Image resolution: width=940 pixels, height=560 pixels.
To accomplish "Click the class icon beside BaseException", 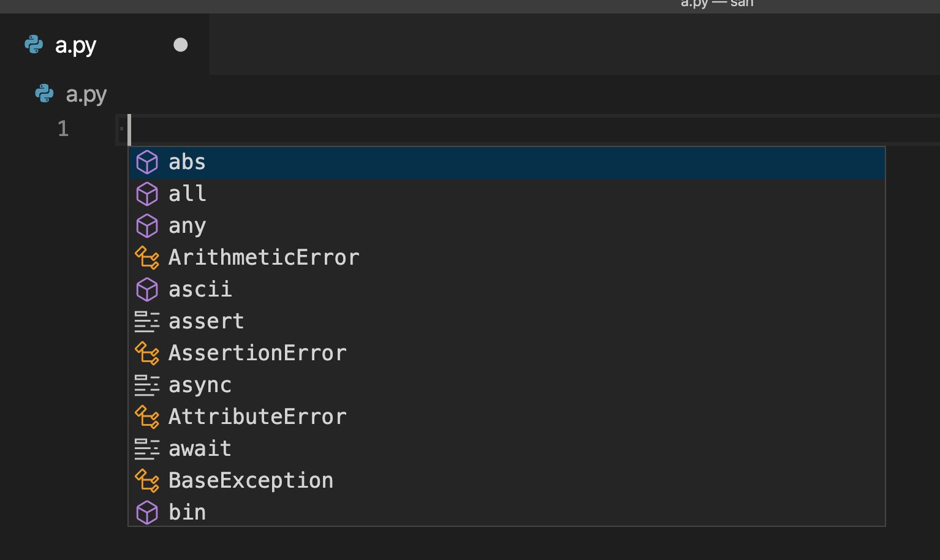I will [x=147, y=480].
